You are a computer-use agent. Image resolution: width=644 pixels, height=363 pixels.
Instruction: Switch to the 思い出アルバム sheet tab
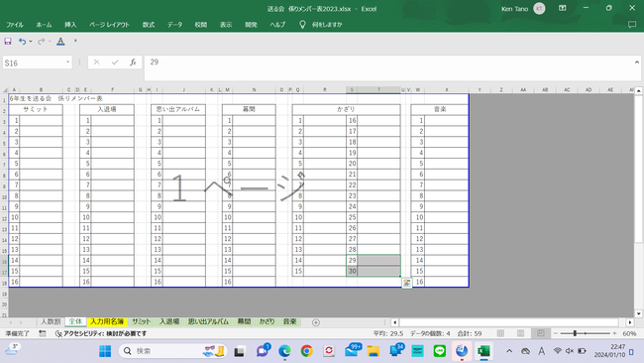208,322
